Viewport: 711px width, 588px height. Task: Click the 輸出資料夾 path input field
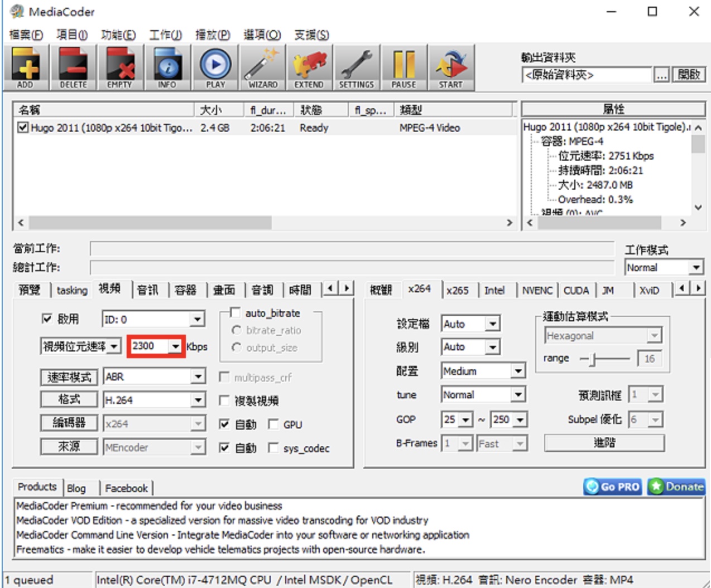[587, 75]
